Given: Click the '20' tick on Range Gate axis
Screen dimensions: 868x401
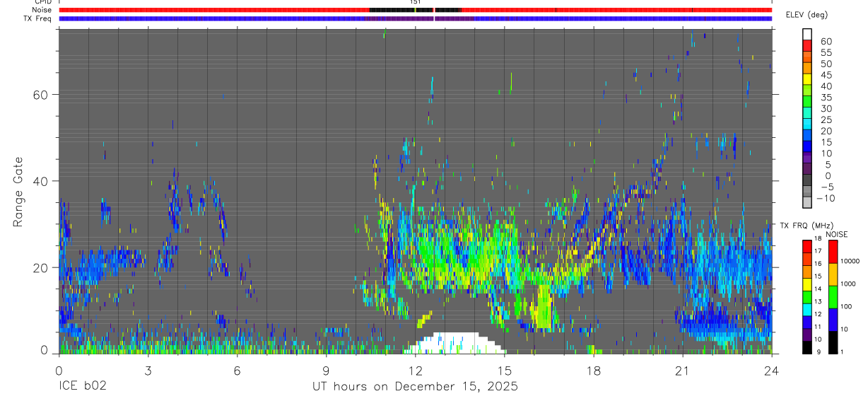Looking at the screenshot, I should [x=39, y=267].
